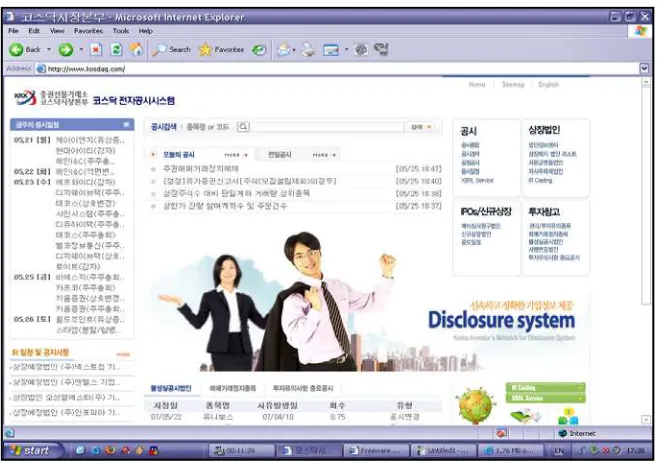Select the 전일공시 tab
The width and height of the screenshot is (658, 462).
point(279,155)
